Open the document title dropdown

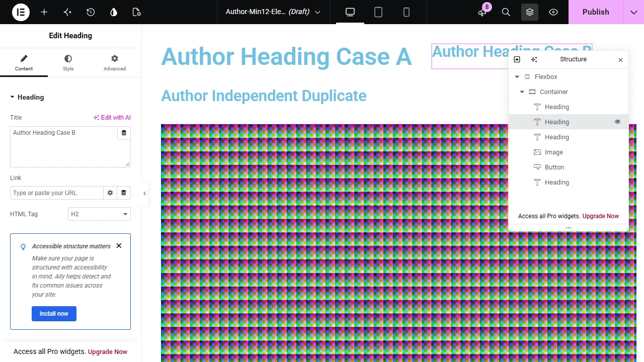(x=273, y=12)
